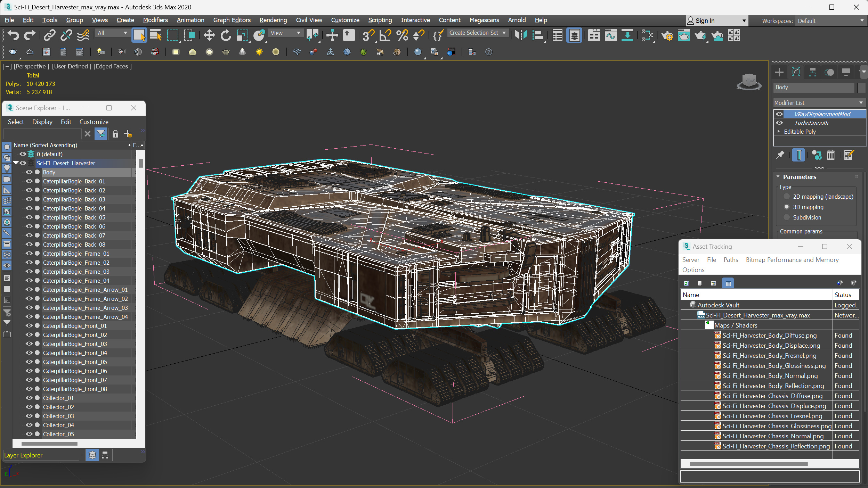This screenshot has width=868, height=488.
Task: Open Asset Tracking Paths menu
Action: (x=731, y=260)
